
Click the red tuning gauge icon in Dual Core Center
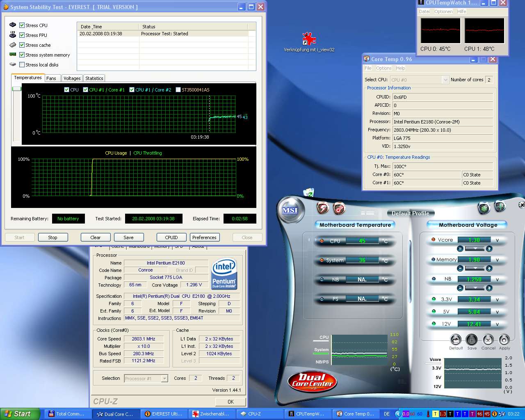[339, 208]
